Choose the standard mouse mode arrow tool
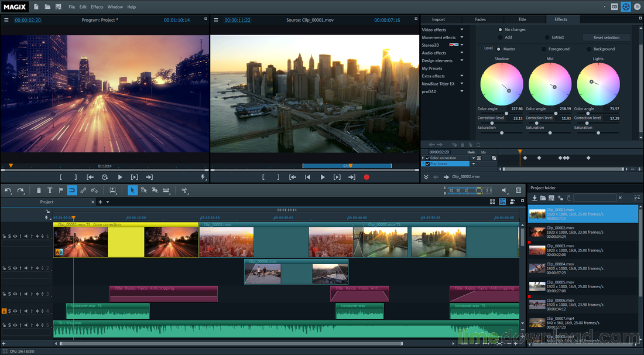The image size is (644, 355). coord(132,190)
